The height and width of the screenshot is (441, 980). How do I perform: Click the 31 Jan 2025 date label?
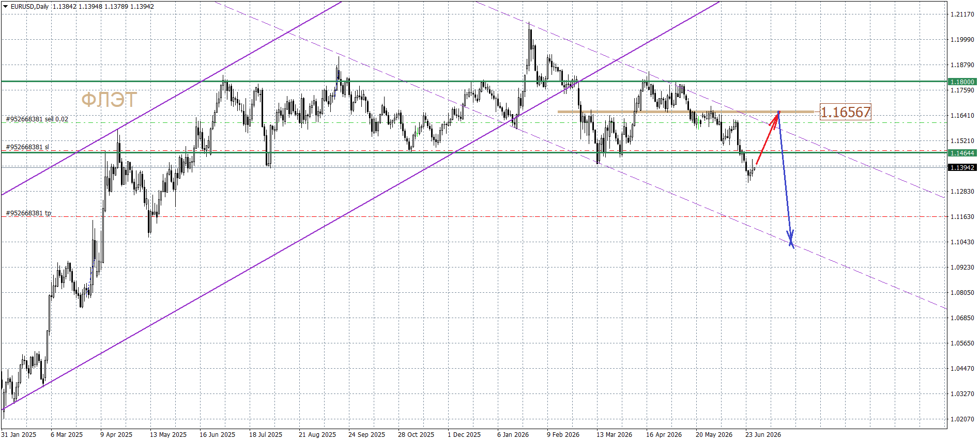point(19,435)
